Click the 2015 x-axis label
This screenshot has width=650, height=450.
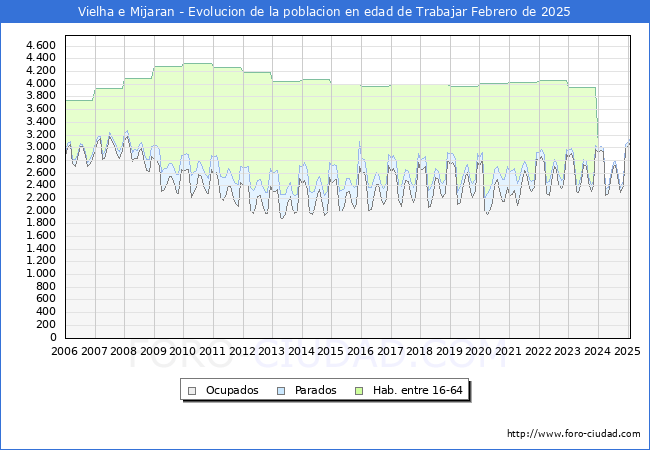click(331, 351)
